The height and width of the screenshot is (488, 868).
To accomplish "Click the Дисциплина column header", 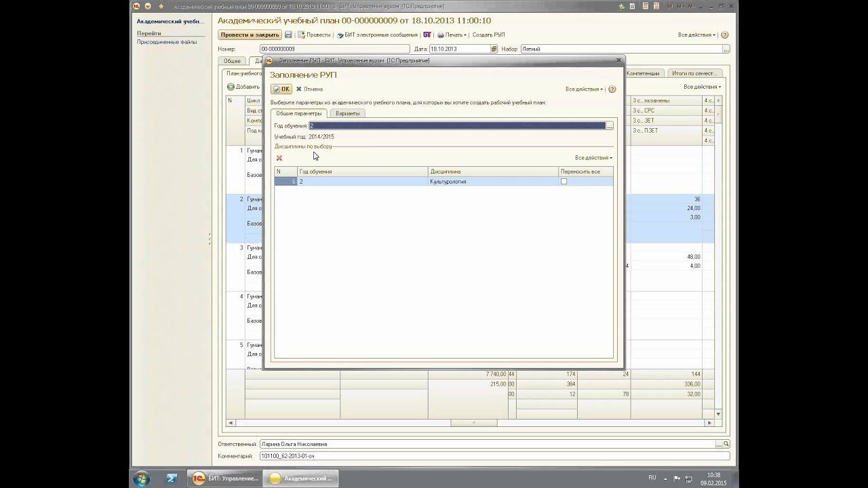I will tap(493, 171).
